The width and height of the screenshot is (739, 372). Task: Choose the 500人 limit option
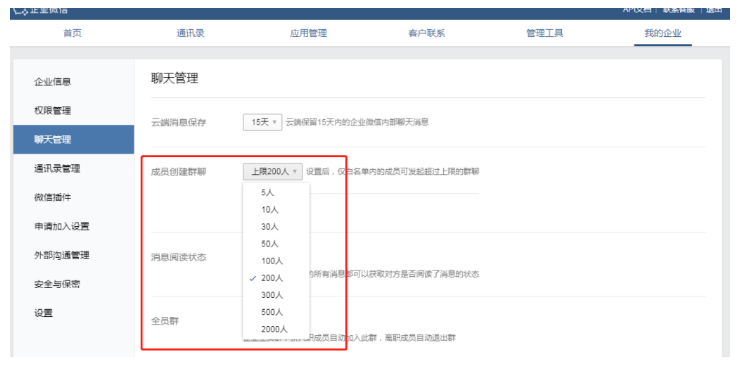(276, 312)
